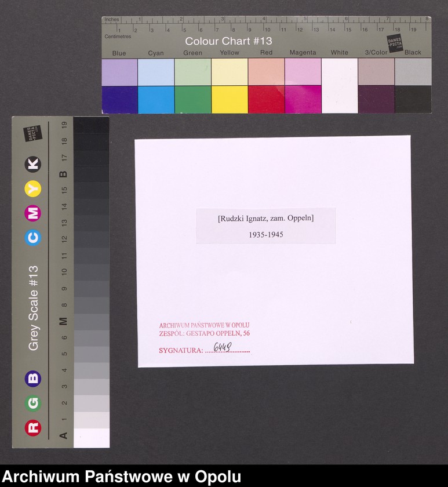Image resolution: width=448 pixels, height=487 pixels.
Task: Click the magenta M circle on grey scale
Action: 33,213
